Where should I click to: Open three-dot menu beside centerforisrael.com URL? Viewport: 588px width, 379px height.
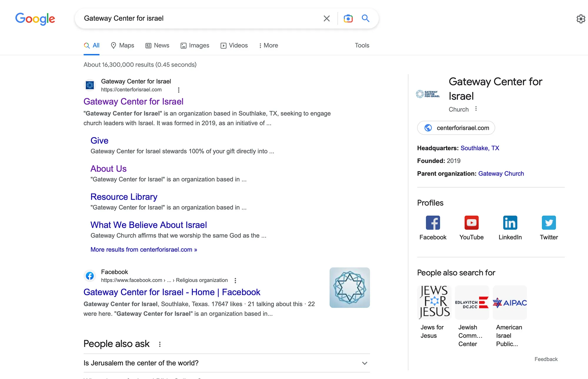pos(178,90)
